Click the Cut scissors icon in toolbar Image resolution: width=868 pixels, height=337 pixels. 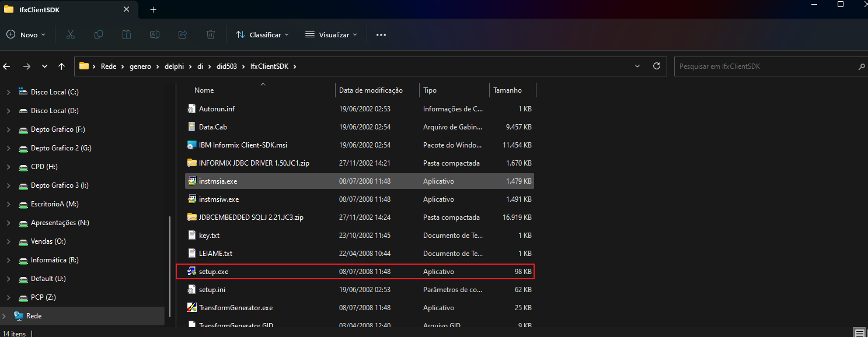tap(71, 35)
